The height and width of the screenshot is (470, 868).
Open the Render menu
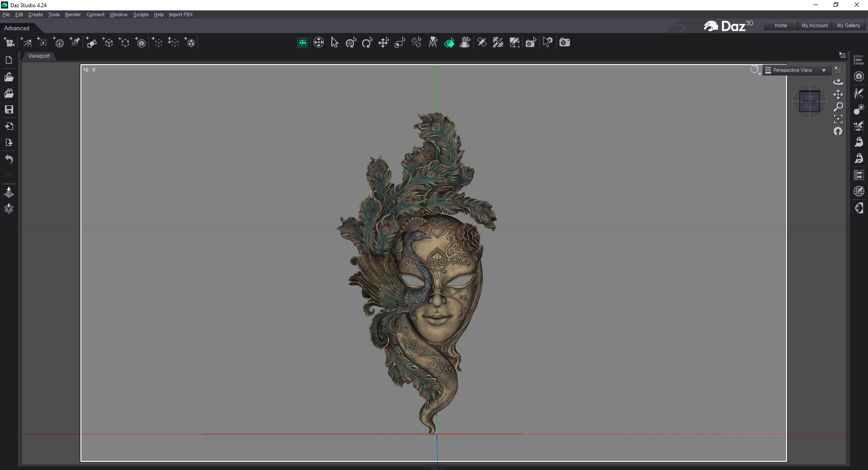73,14
